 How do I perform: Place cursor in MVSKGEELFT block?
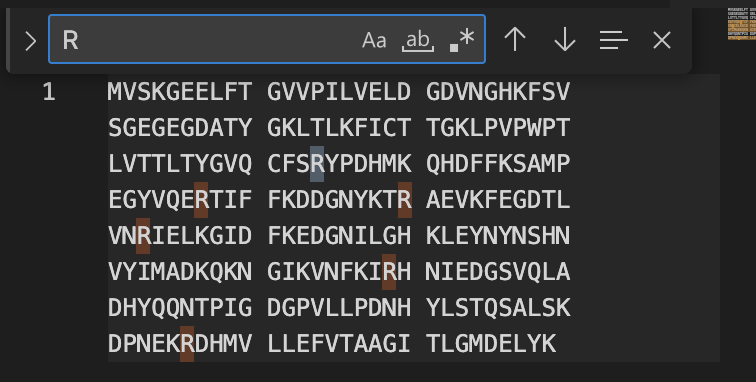point(180,92)
